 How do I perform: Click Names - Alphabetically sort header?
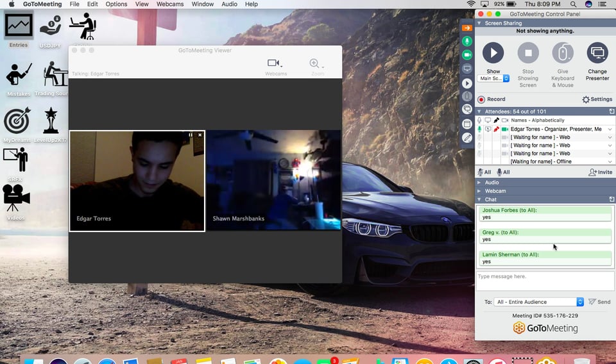point(538,120)
